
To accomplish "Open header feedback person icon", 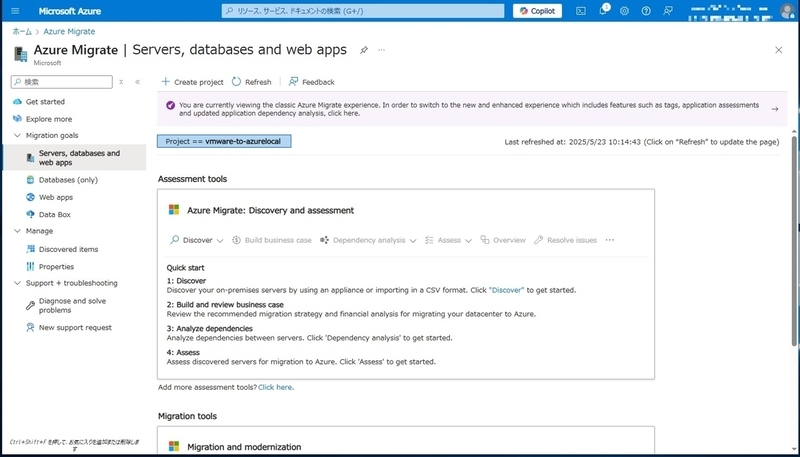I will point(668,11).
